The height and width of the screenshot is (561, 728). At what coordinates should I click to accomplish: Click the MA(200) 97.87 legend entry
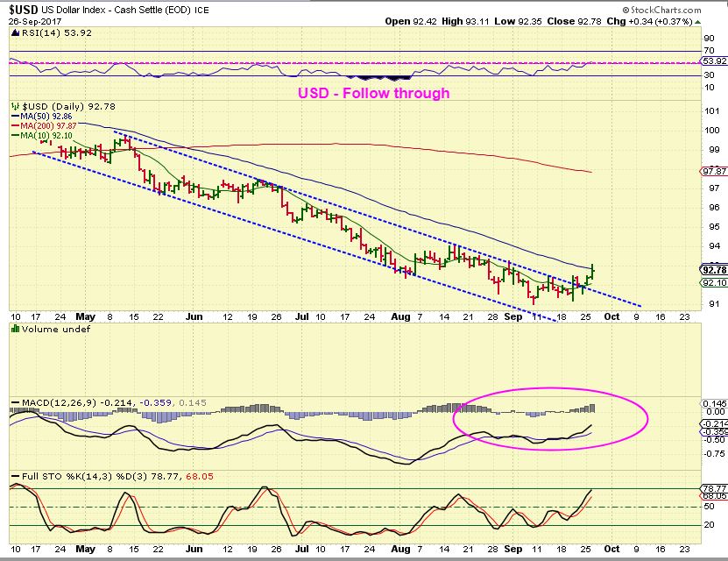(44, 126)
